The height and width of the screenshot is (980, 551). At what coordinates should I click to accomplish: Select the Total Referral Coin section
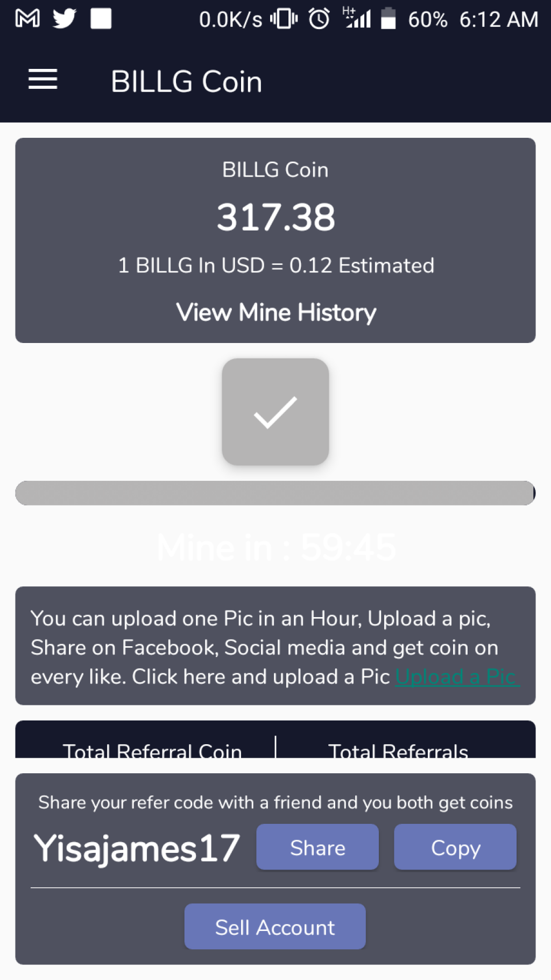click(x=152, y=749)
